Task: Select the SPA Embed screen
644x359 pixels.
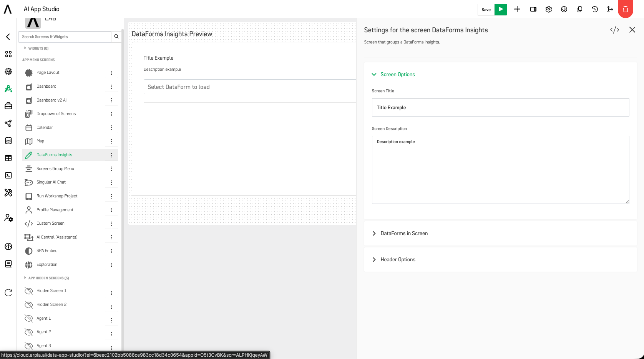Action: pyautogui.click(x=47, y=250)
